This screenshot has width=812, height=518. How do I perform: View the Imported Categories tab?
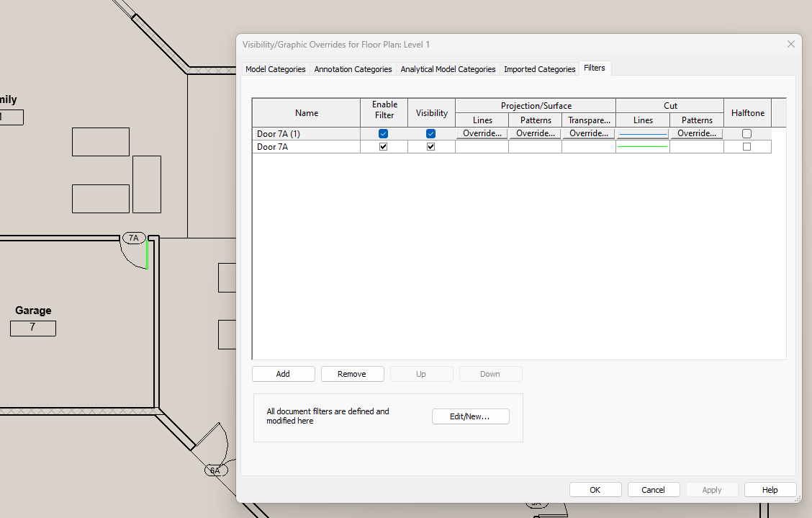pos(539,68)
